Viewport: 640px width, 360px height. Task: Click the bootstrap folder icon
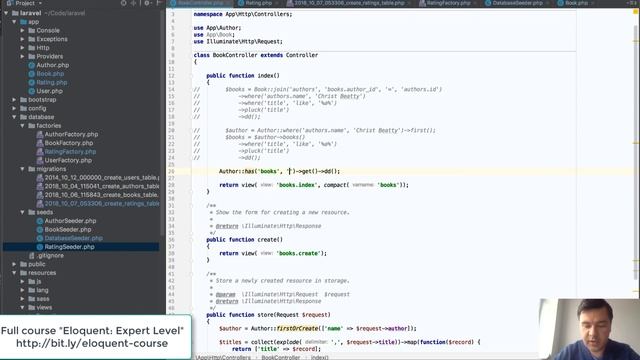click(23, 100)
